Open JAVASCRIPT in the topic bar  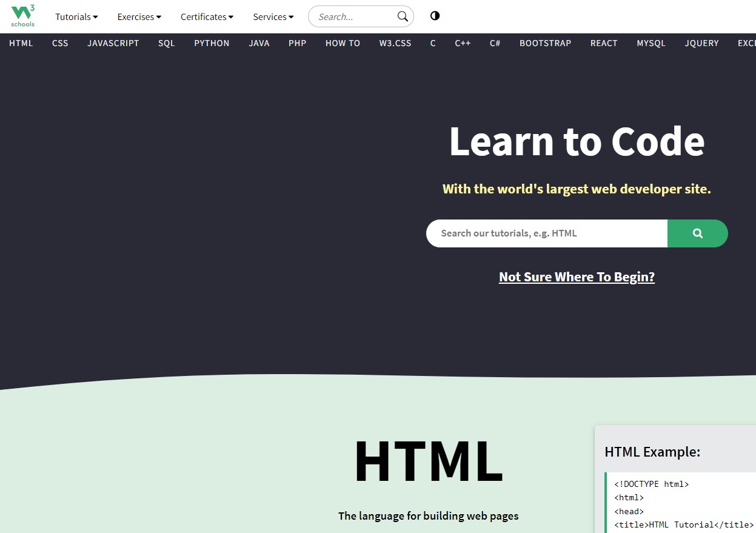click(x=113, y=43)
